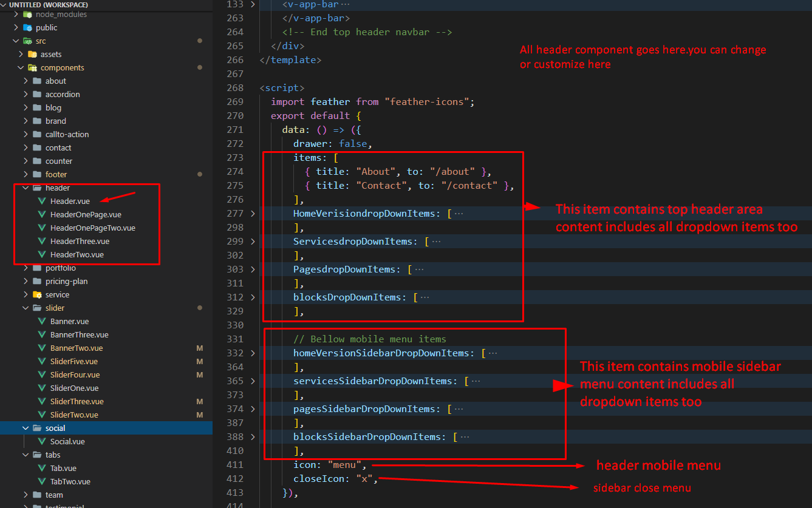Image resolution: width=812 pixels, height=508 pixels.
Task: Click the src folder icon
Action: click(27, 41)
